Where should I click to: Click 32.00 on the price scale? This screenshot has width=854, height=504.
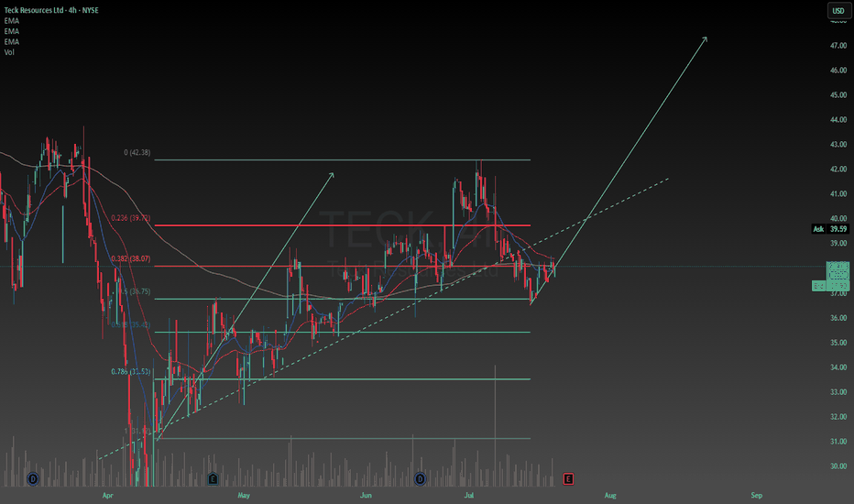838,417
